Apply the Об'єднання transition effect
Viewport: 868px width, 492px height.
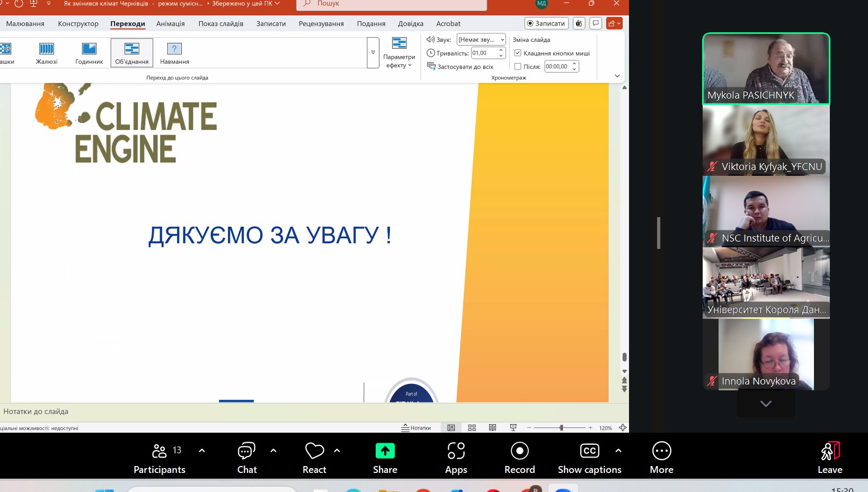132,53
